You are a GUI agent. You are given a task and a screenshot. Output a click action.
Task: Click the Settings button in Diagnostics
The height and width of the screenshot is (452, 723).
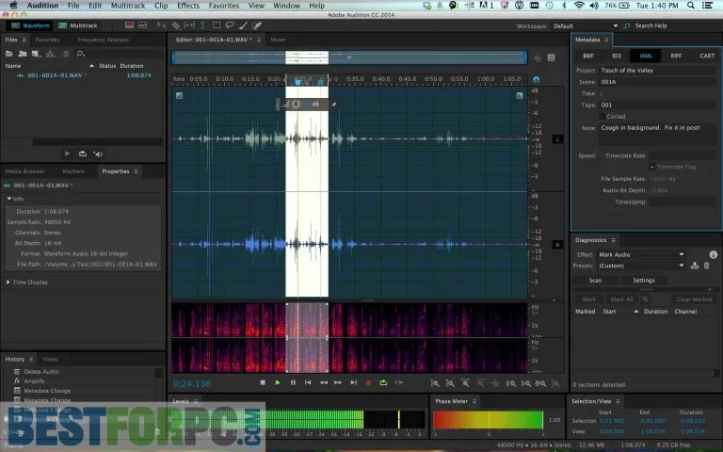point(643,280)
